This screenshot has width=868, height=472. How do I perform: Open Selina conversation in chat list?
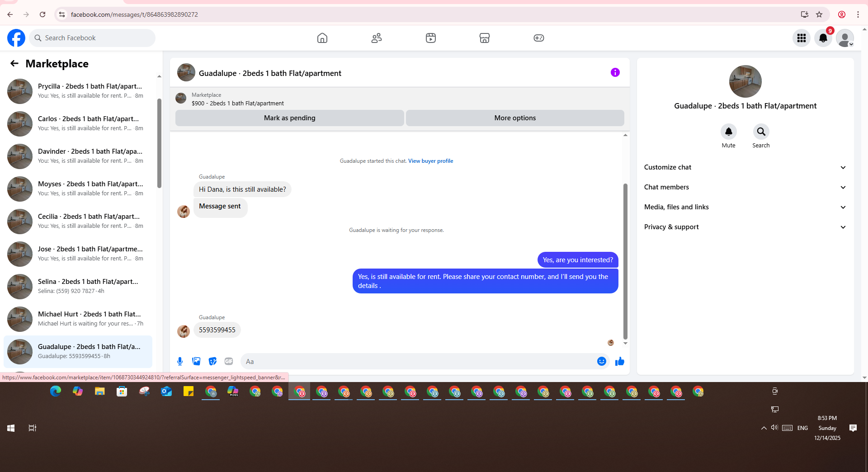click(x=78, y=286)
